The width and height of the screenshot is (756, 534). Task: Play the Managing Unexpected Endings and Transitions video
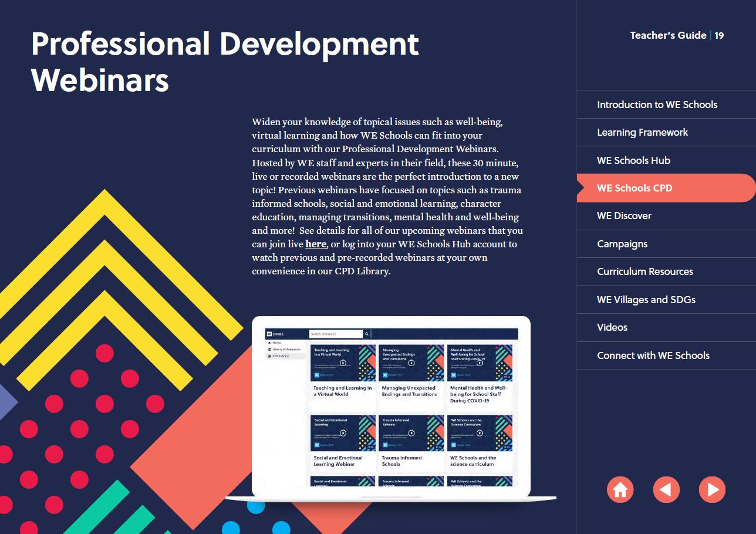coord(411,363)
